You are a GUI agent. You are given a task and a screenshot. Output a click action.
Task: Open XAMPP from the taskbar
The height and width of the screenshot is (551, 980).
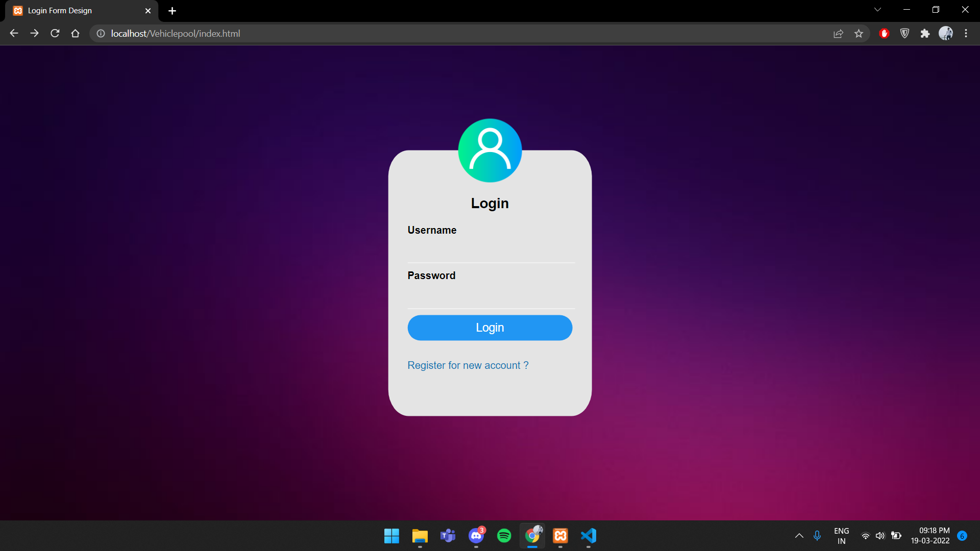click(x=560, y=536)
